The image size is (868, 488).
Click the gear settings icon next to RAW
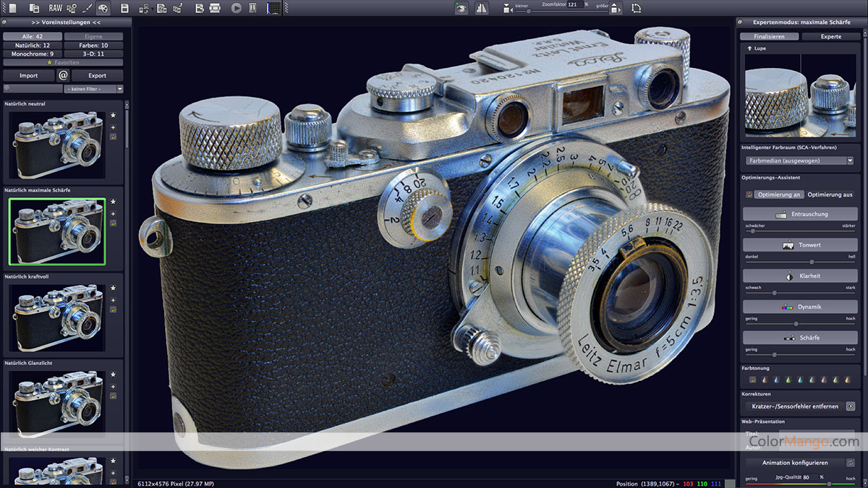pyautogui.click(x=72, y=8)
